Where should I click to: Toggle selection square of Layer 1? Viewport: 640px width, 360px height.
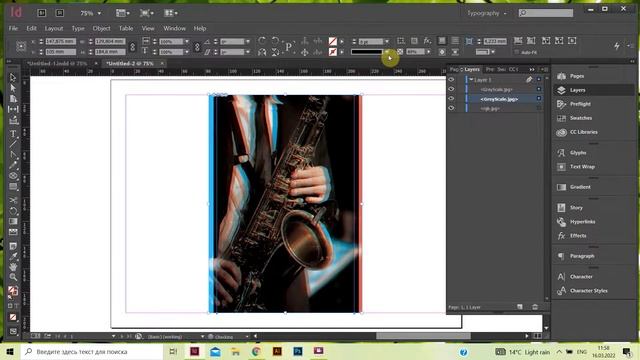(x=539, y=80)
